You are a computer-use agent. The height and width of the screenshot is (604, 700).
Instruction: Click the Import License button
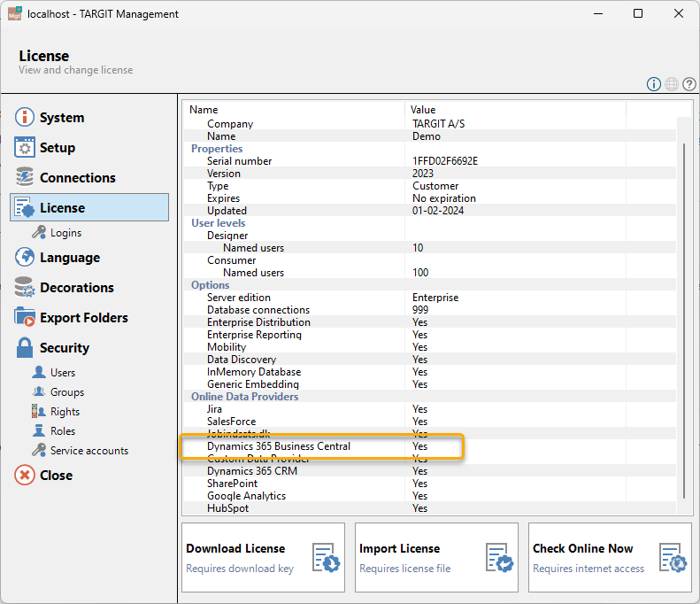pyautogui.click(x=436, y=558)
